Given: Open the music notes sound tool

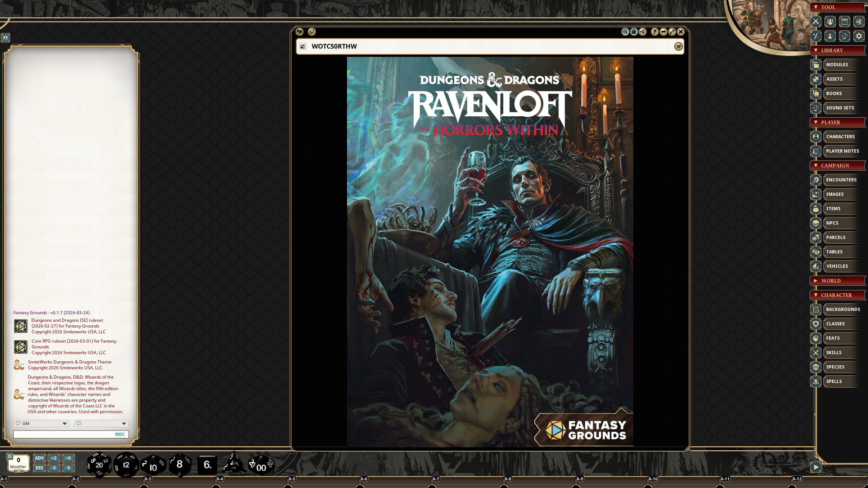Looking at the screenshot, I should click(x=845, y=36).
